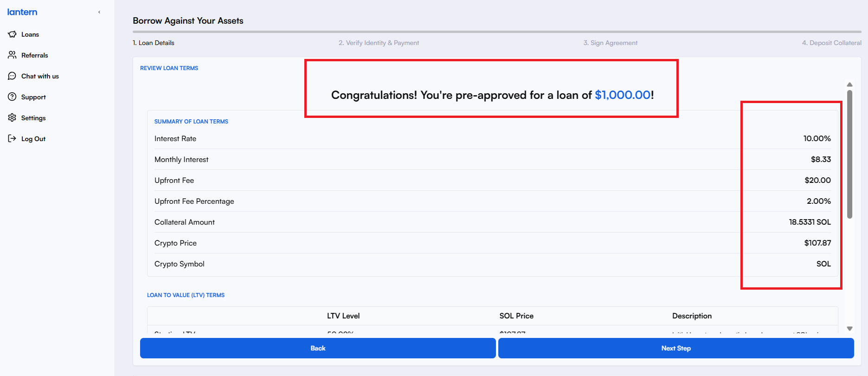Open the Loans piggy bank icon
868x376 pixels.
pyautogui.click(x=12, y=34)
